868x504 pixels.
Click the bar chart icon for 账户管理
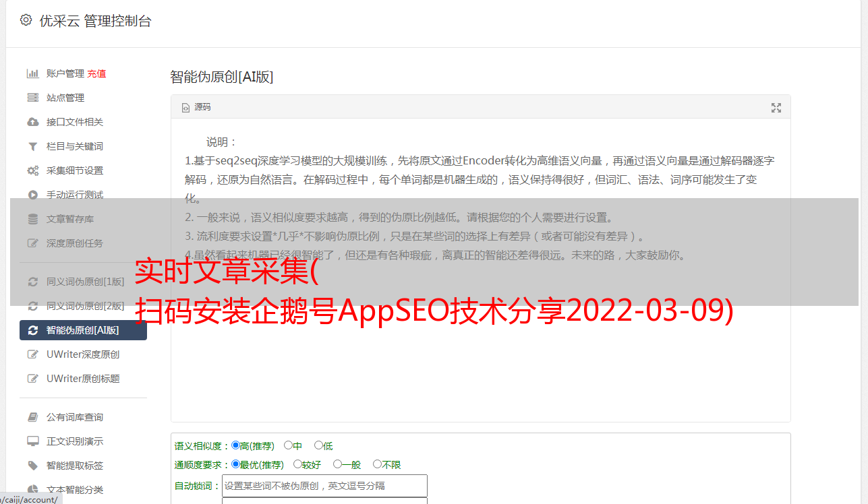point(32,73)
